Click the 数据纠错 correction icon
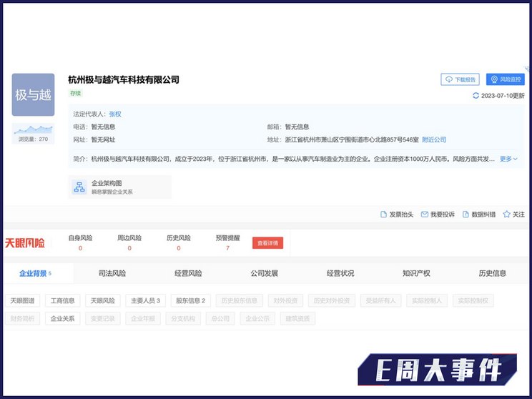 pyautogui.click(x=466, y=215)
